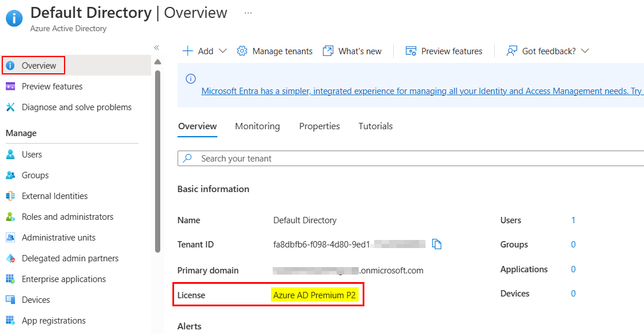Click the External Identities icon
Image resolution: width=644 pixels, height=334 pixels.
[x=10, y=196]
